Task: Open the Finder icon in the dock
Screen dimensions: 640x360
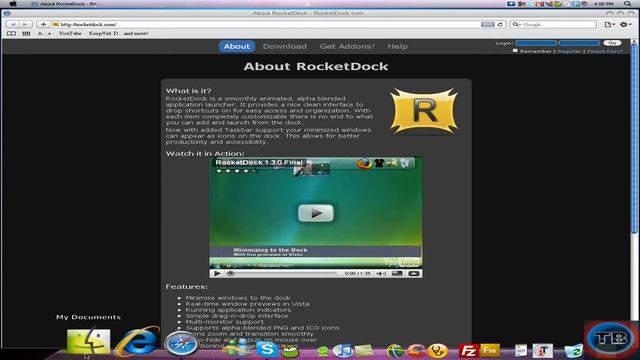Action: pos(89,342)
